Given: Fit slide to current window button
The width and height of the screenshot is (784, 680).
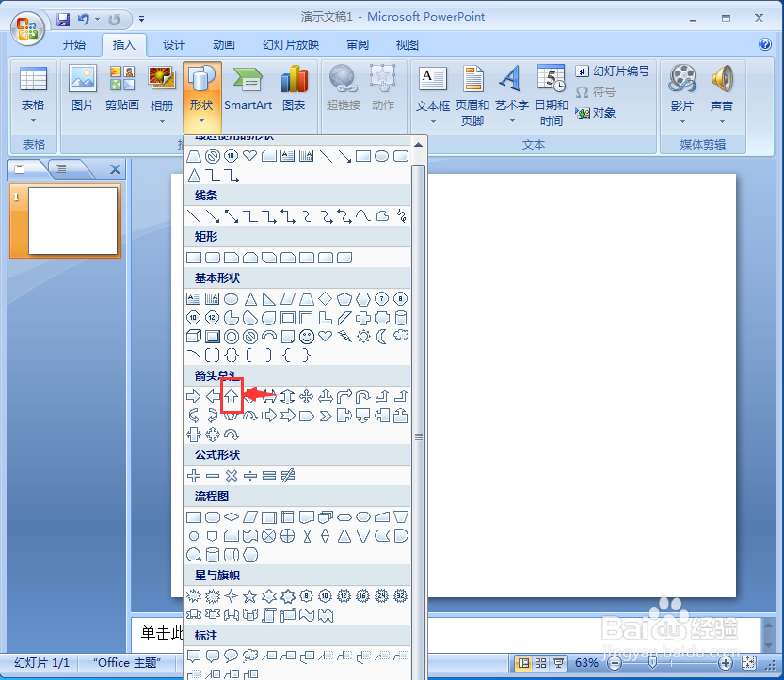Looking at the screenshot, I should click(x=749, y=663).
